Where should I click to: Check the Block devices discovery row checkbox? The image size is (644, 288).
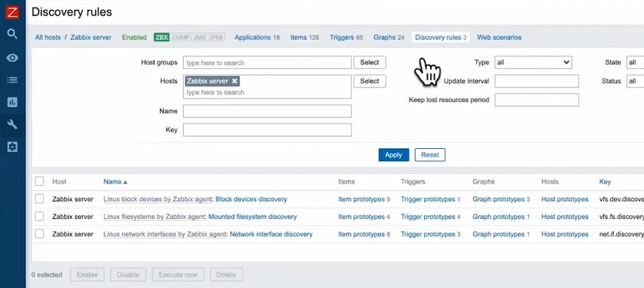tap(39, 199)
